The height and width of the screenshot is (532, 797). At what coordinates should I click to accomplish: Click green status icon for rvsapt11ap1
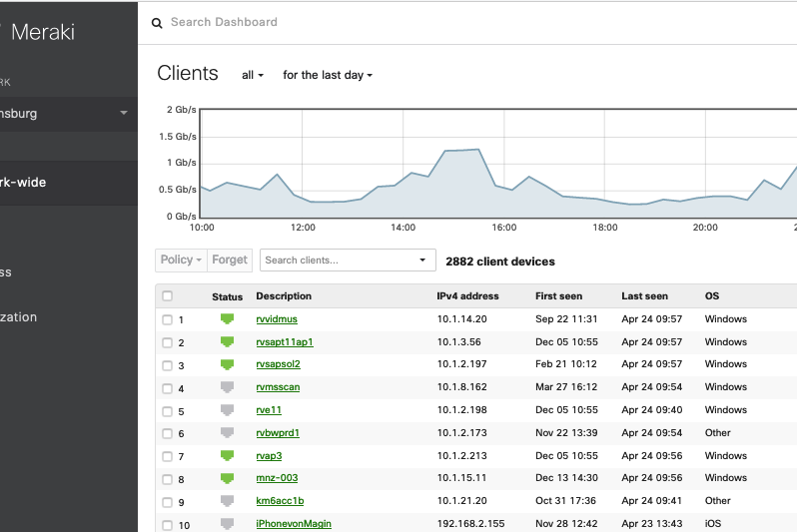point(227,342)
